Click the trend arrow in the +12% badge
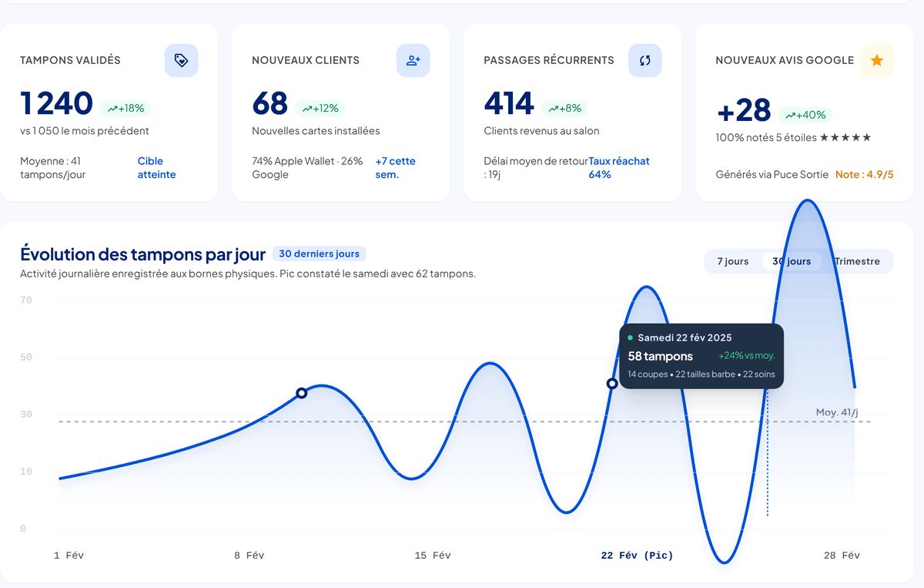The image size is (924, 588). (x=307, y=109)
